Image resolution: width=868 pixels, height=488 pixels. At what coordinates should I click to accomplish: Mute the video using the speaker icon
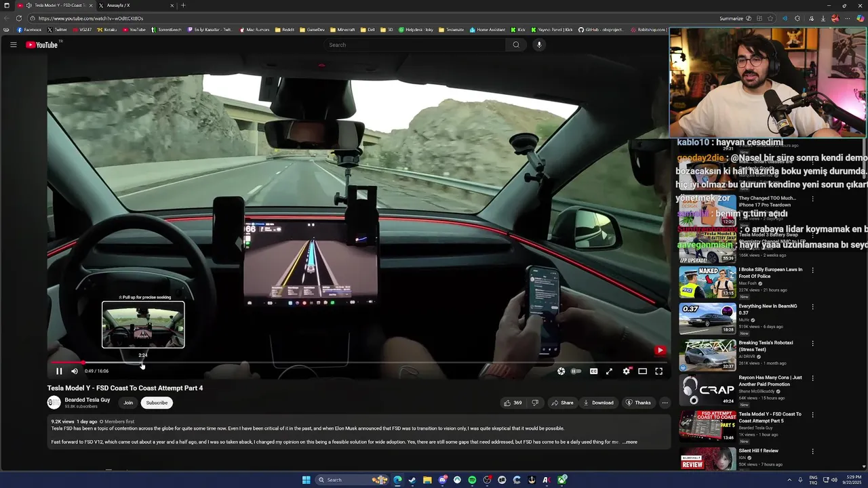[x=75, y=371]
